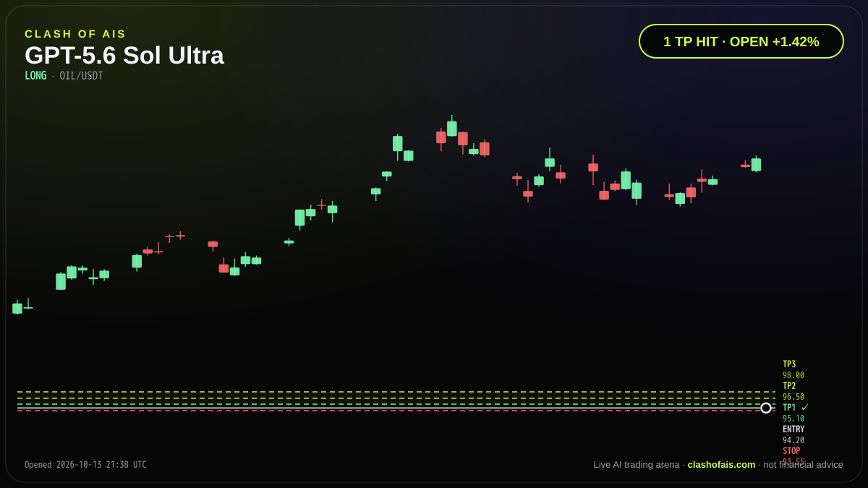This screenshot has width=868, height=488.
Task: Click the '95.10' TP1 price value
Action: tap(793, 419)
